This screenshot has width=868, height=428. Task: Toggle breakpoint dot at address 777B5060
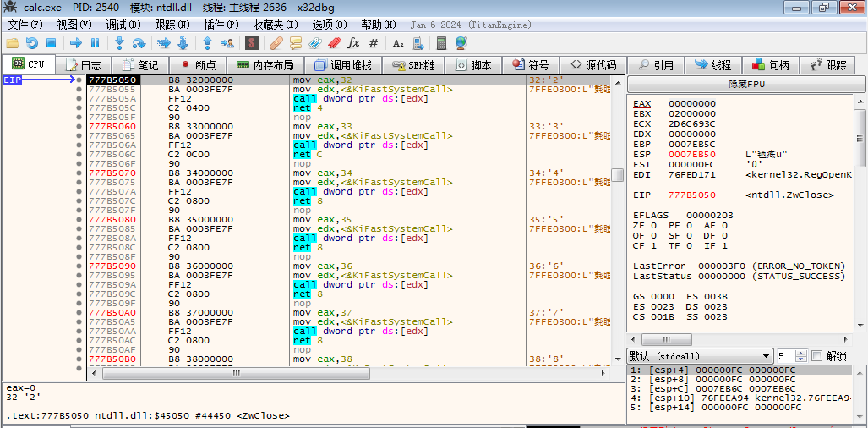[x=79, y=127]
